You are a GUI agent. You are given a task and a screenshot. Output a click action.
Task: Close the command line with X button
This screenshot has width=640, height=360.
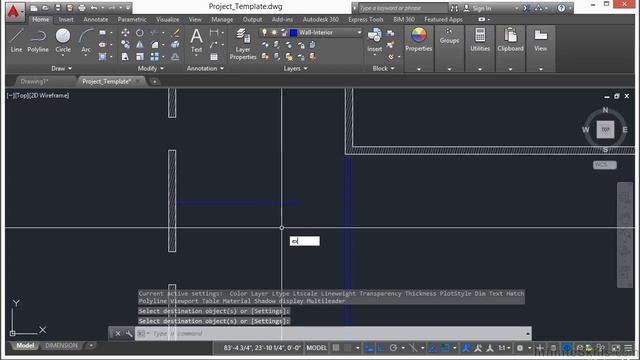118,334
